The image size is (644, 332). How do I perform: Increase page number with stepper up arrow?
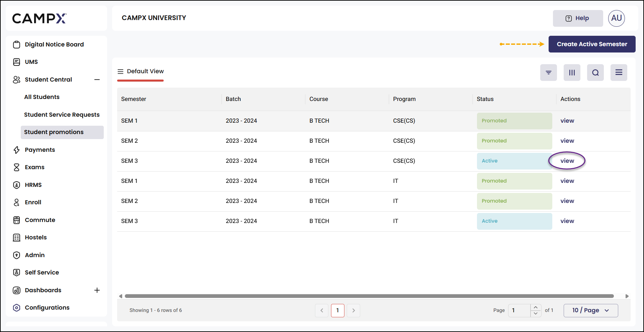536,307
